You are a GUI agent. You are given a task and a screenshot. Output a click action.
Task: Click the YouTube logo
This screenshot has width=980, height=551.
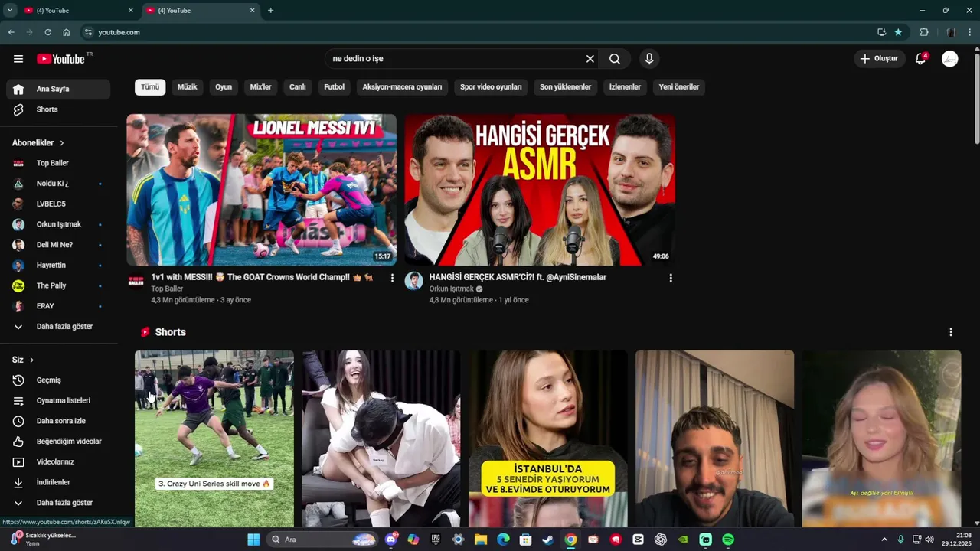tap(60, 59)
